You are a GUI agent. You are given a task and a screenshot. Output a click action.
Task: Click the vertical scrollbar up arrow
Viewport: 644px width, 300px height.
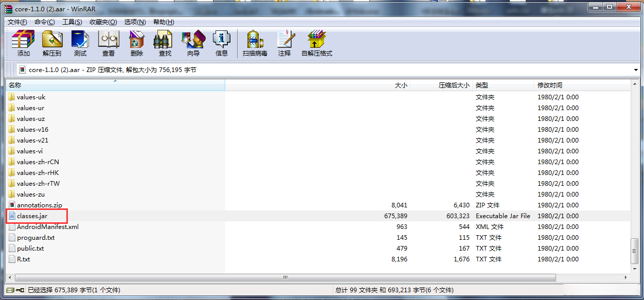tap(635, 84)
